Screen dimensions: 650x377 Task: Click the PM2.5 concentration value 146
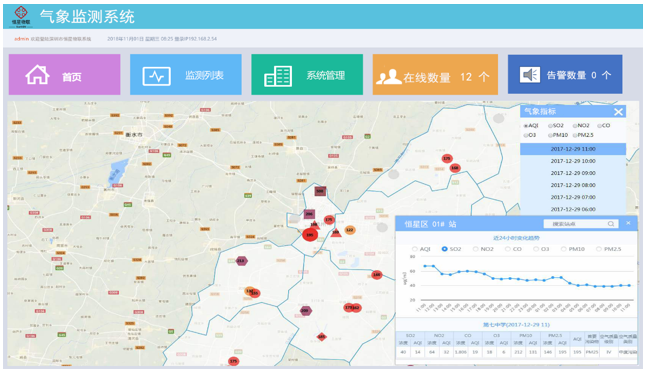click(548, 352)
